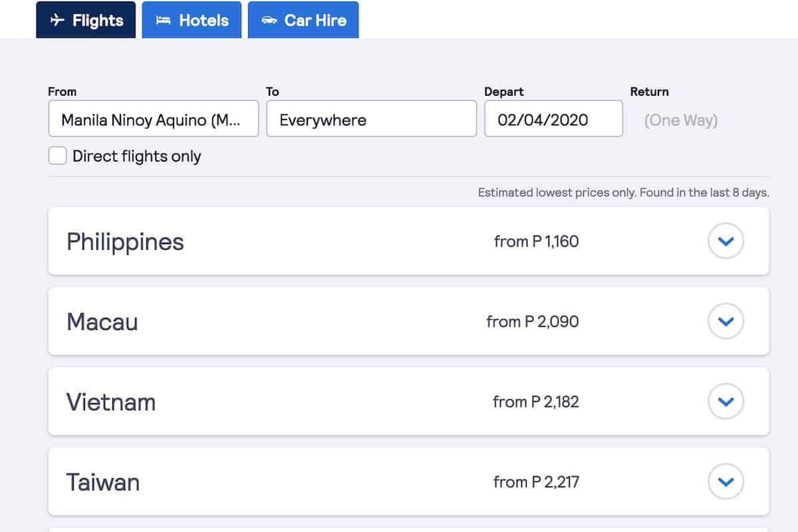The height and width of the screenshot is (532, 798).
Task: Click the Macau country name
Action: coord(102,322)
